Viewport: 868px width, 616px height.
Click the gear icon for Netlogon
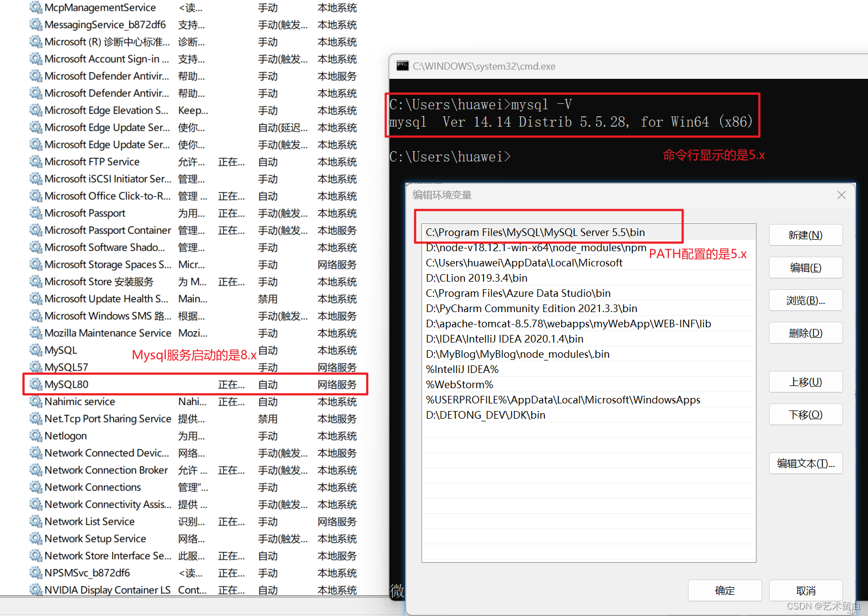36,436
